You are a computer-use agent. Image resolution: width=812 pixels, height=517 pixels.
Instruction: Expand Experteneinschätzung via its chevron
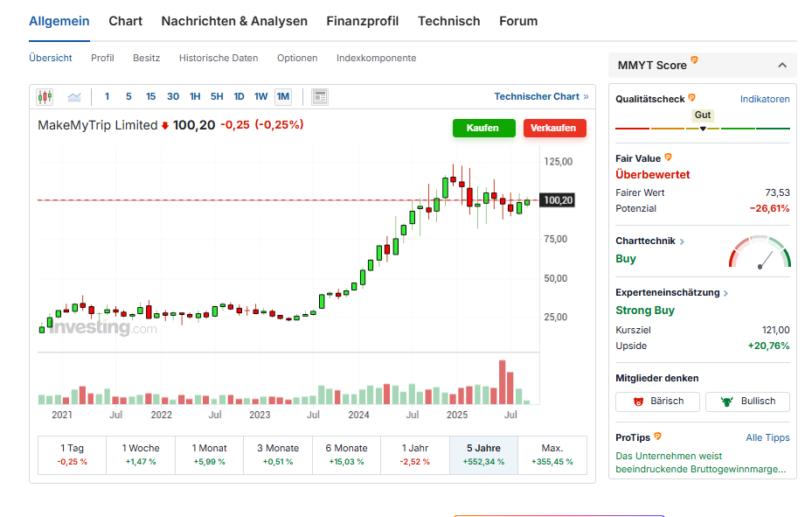725,293
